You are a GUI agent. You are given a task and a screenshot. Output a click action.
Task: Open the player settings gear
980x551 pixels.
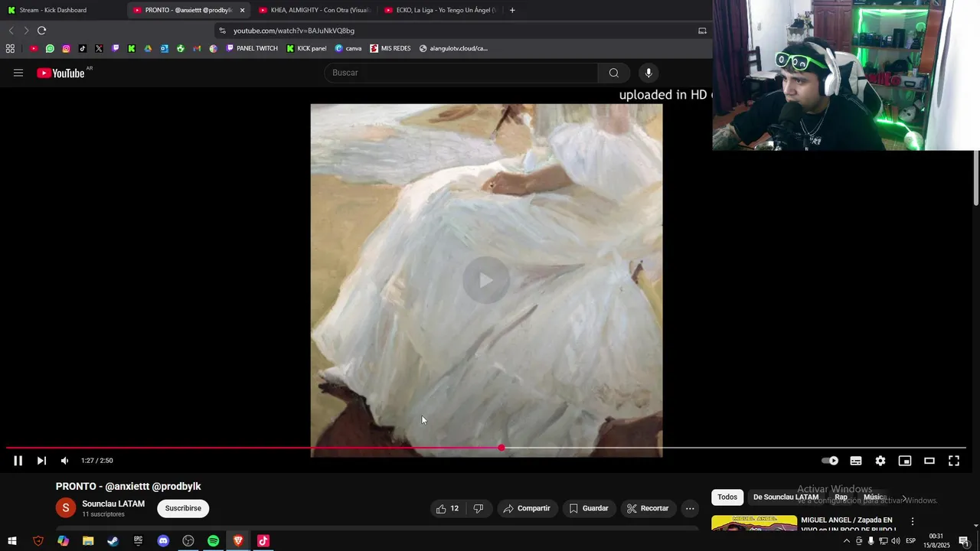[880, 461]
